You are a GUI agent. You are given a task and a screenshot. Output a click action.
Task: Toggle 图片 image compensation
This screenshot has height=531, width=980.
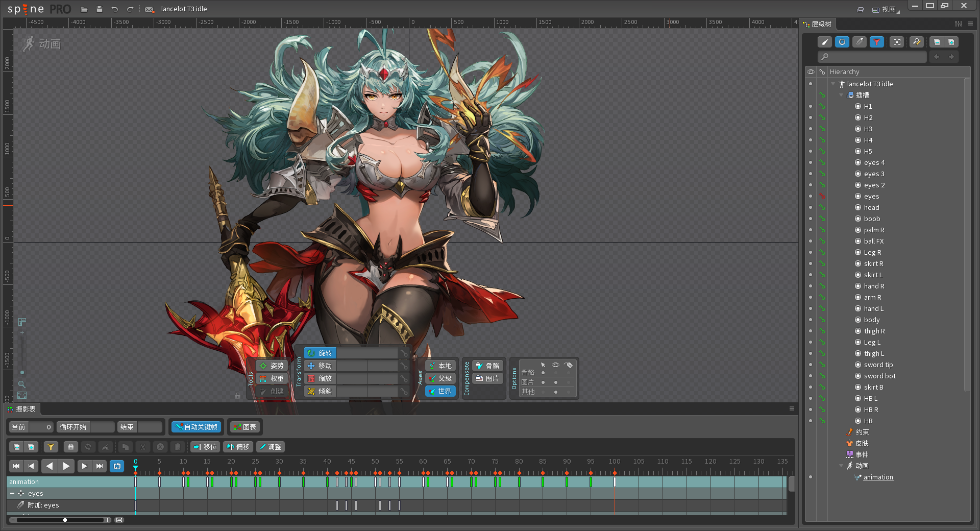coord(488,378)
